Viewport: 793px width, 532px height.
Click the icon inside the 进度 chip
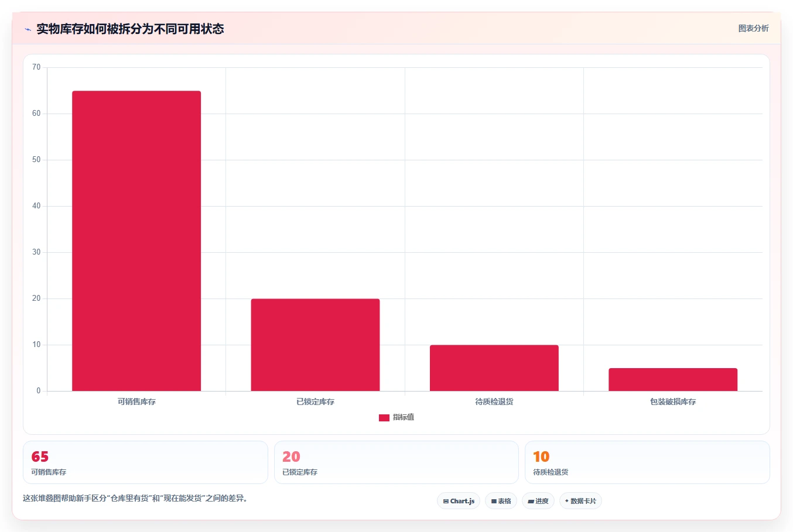tap(531, 502)
